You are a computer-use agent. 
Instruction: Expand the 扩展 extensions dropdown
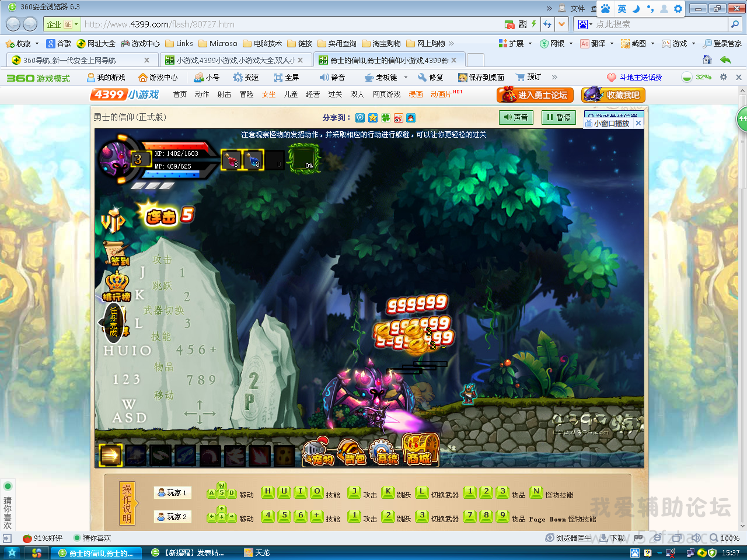pyautogui.click(x=530, y=44)
